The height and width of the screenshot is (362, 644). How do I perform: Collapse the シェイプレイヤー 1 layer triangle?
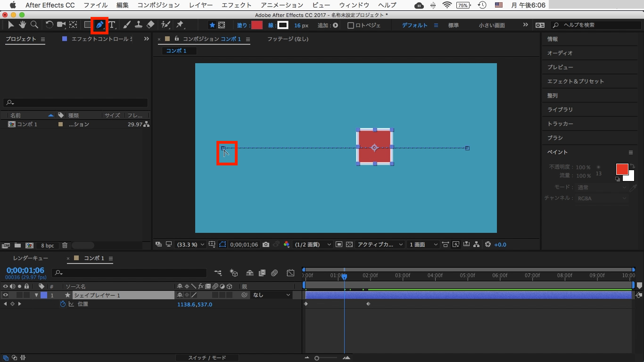tap(36, 295)
